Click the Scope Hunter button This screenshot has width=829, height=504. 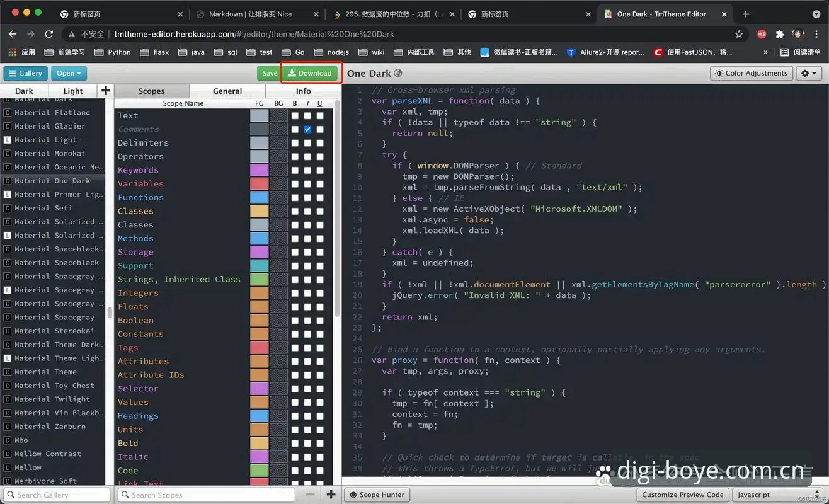tap(377, 495)
